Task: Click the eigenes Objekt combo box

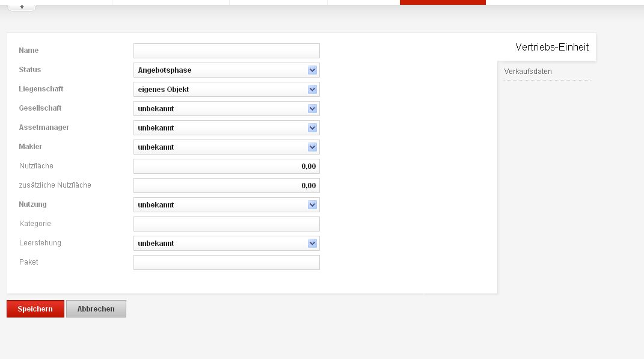Action: point(226,90)
